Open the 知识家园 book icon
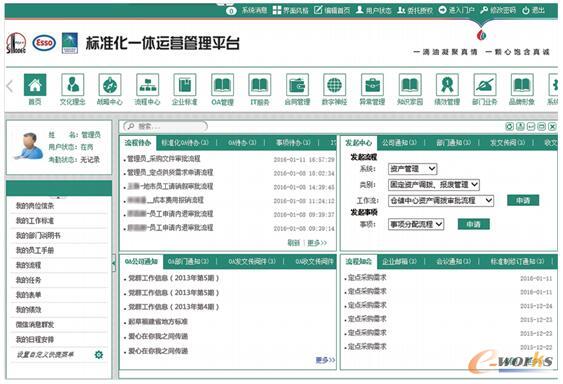This screenshot has height=384, width=563. [410, 85]
